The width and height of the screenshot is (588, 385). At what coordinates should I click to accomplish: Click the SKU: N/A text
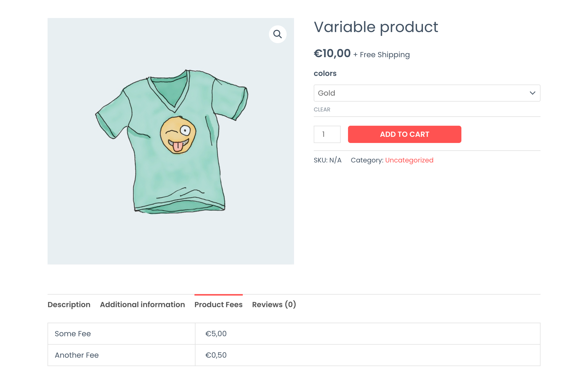(x=327, y=160)
